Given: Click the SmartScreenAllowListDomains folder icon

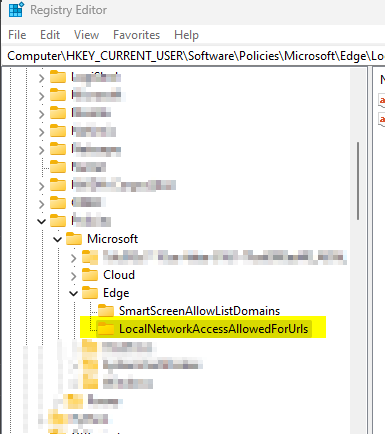Looking at the screenshot, I should (106, 311).
